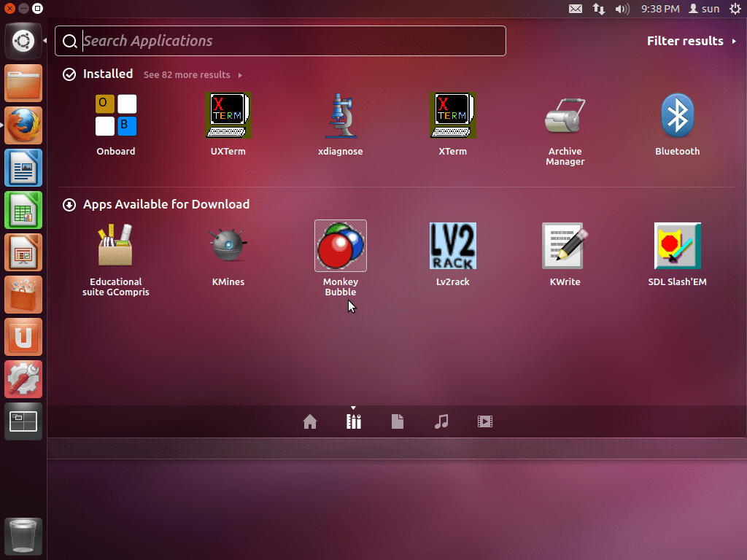This screenshot has height=560, width=747.
Task: Open Bluetooth settings app
Action: (x=678, y=116)
